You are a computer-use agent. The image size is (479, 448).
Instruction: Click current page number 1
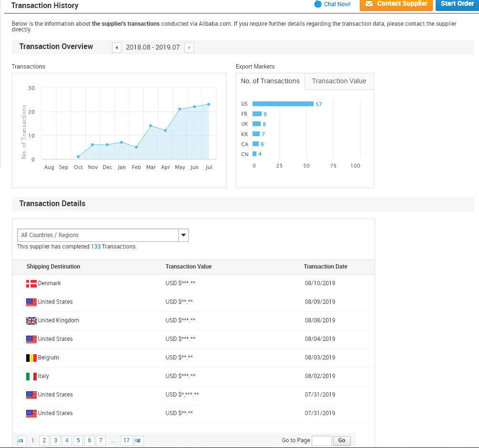coord(33,440)
